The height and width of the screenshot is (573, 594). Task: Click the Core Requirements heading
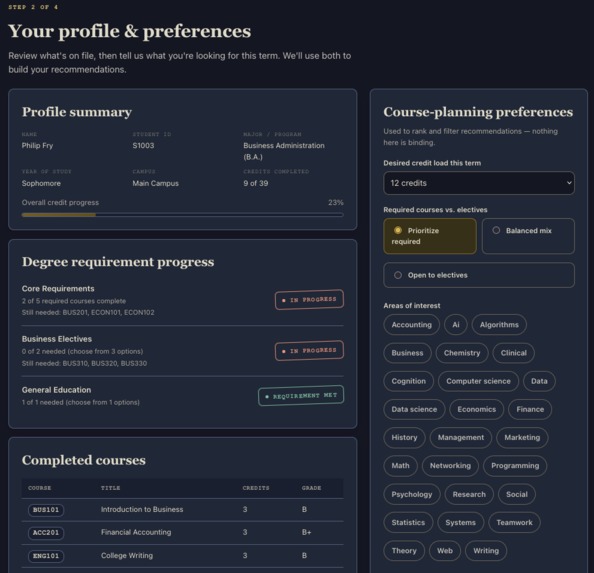click(58, 289)
